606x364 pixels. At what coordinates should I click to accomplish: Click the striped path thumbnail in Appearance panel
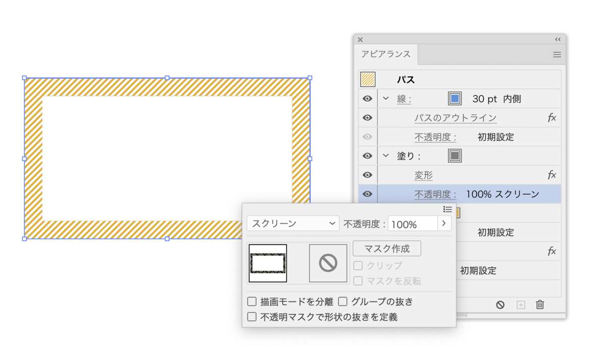pos(367,79)
